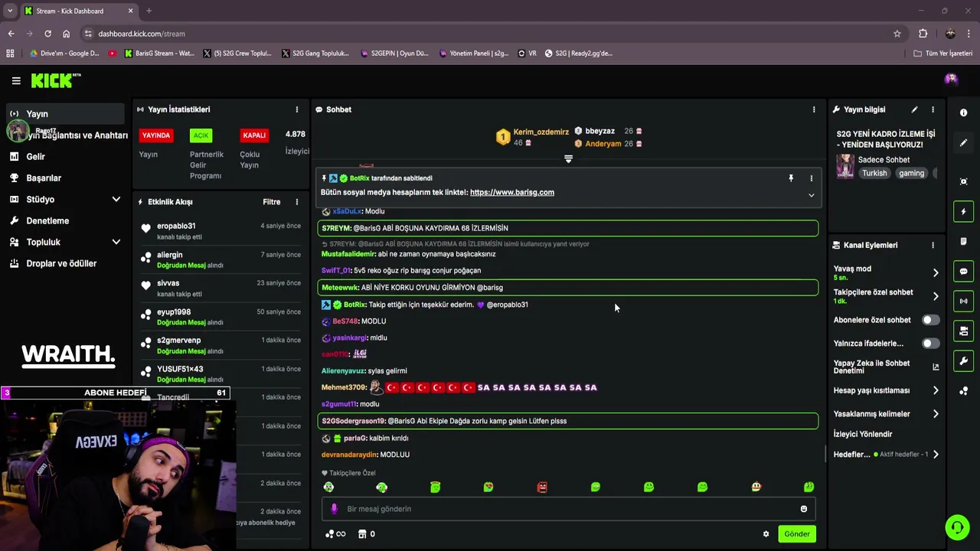Open chat settings gear icon

[766, 534]
